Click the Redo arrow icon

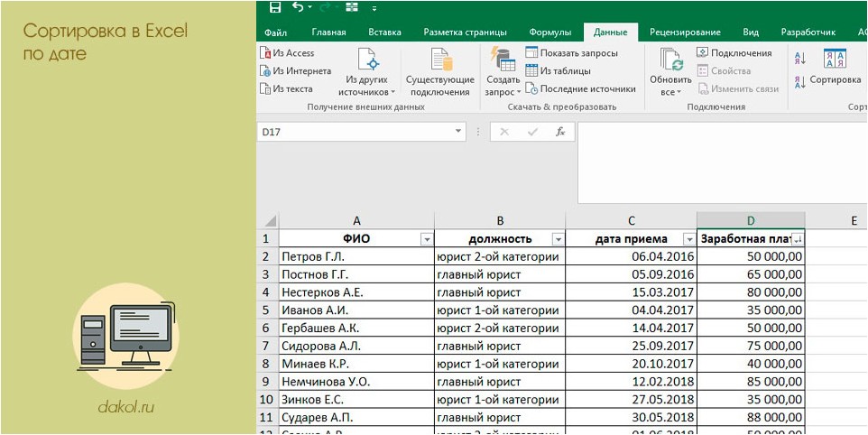(325, 7)
